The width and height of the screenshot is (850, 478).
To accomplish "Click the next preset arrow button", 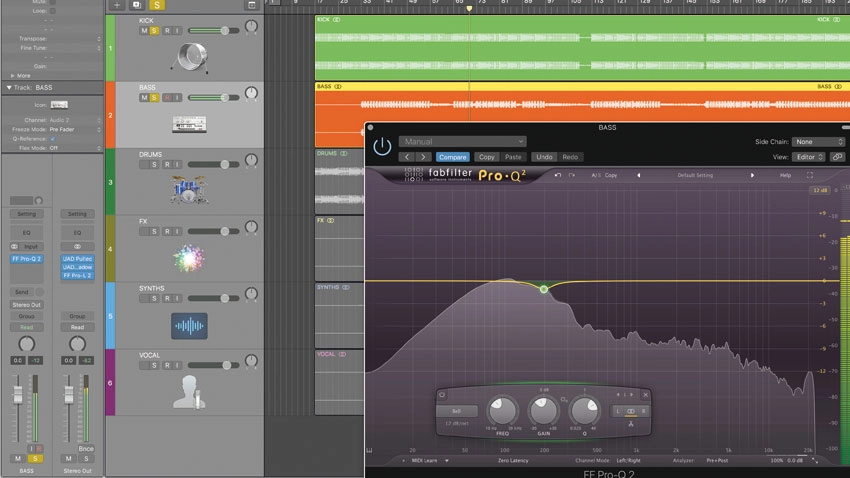I will point(423,157).
